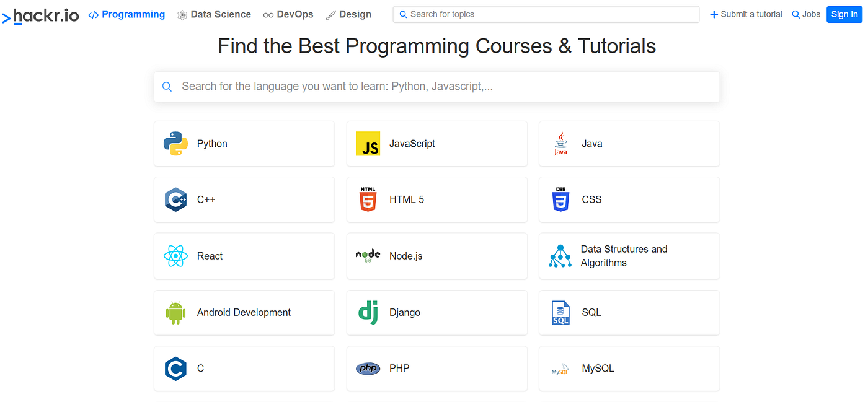This screenshot has width=868, height=402.
Task: Focus the Search for topics field
Action: coord(546,14)
